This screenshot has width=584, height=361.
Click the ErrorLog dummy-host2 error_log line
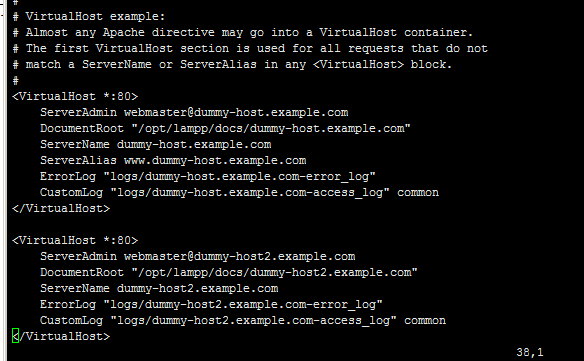[211, 304]
